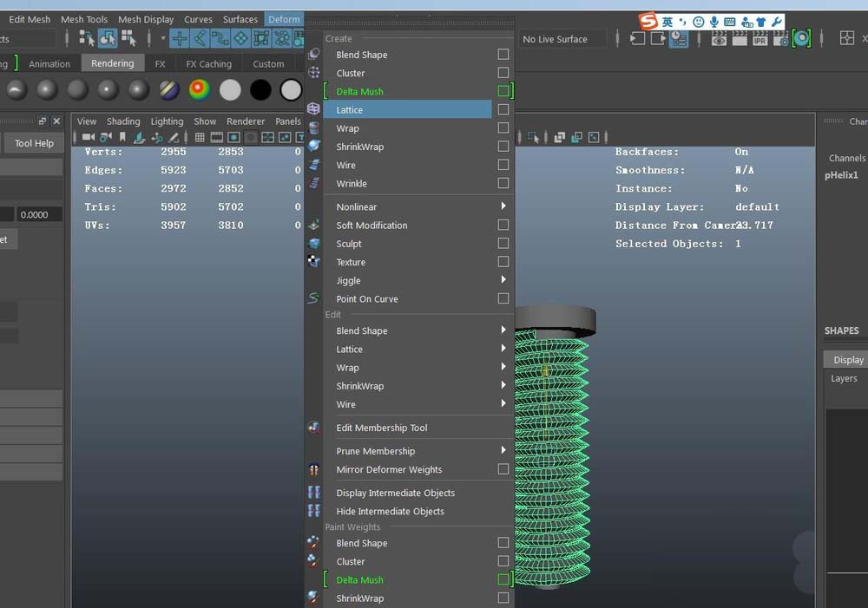Click the pHelix1 object name in Channel Box
Viewport: 868px width, 608px height.
[x=841, y=175]
